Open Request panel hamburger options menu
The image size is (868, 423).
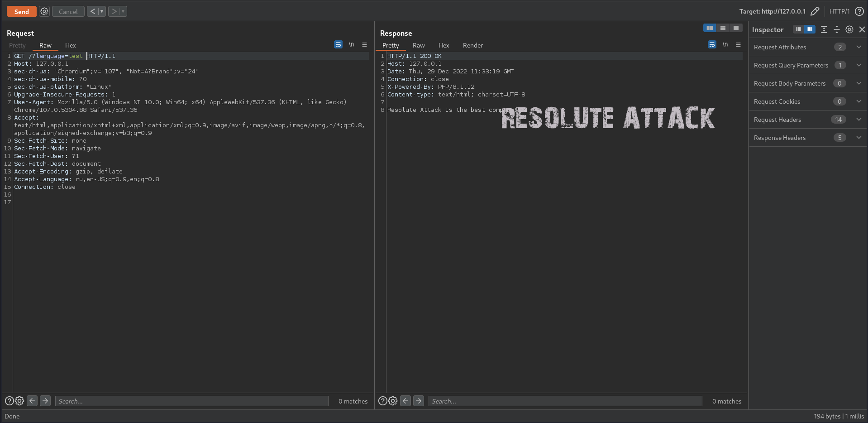coord(364,44)
